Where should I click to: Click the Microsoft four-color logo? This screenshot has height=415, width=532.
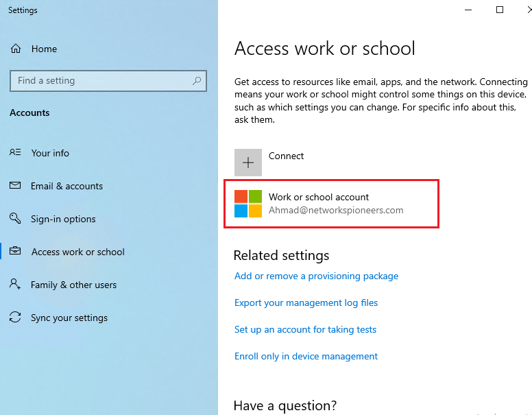248,204
